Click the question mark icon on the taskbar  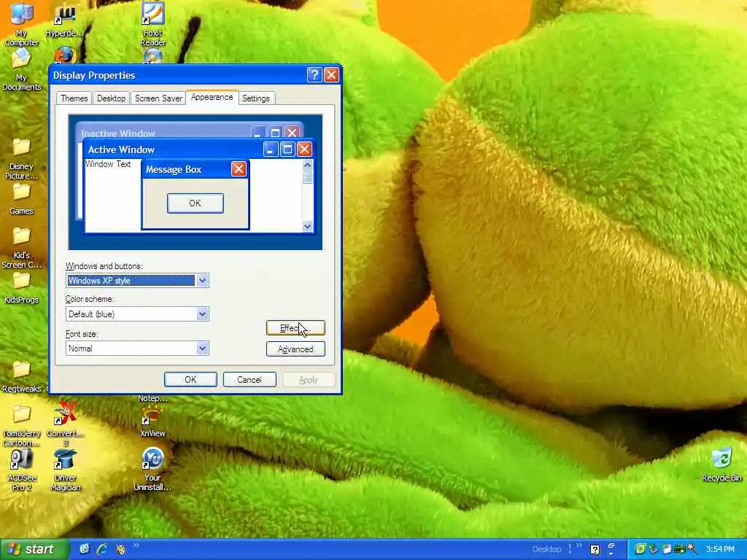point(595,550)
